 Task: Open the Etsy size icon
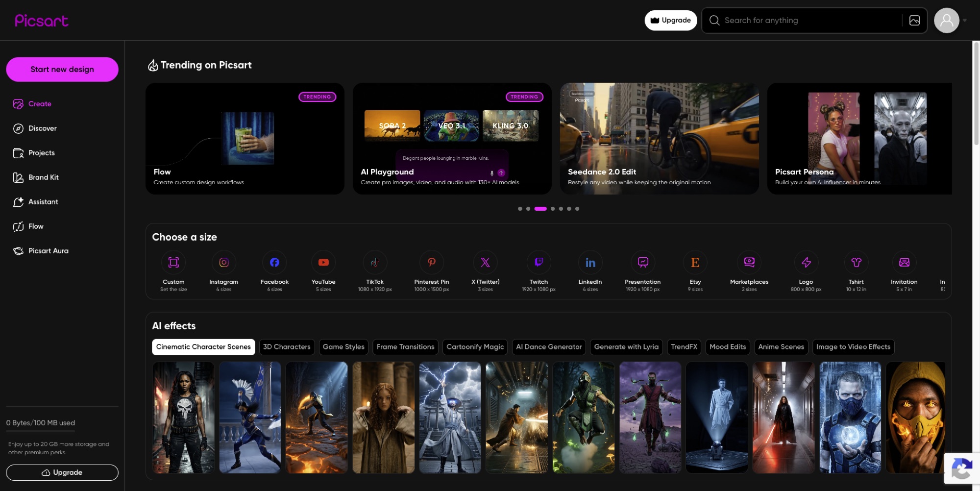[x=695, y=262]
